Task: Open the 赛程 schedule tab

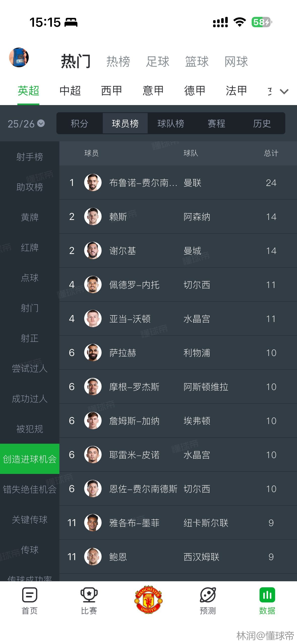Action: coord(216,123)
